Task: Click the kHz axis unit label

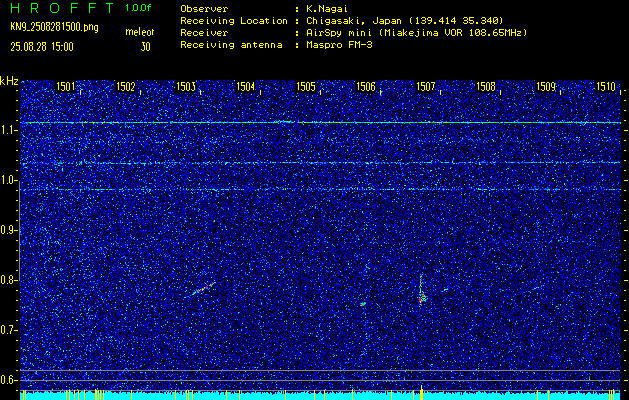Action: (9, 81)
